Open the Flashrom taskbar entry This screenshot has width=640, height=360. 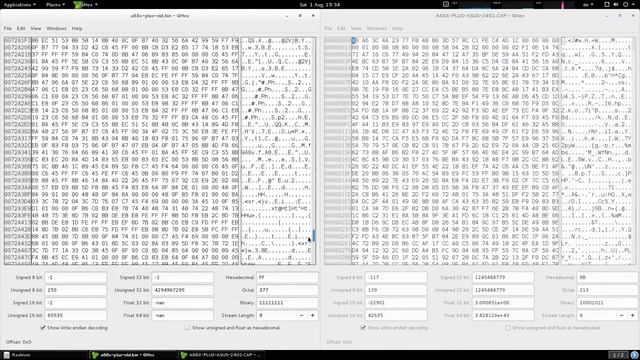(44, 355)
